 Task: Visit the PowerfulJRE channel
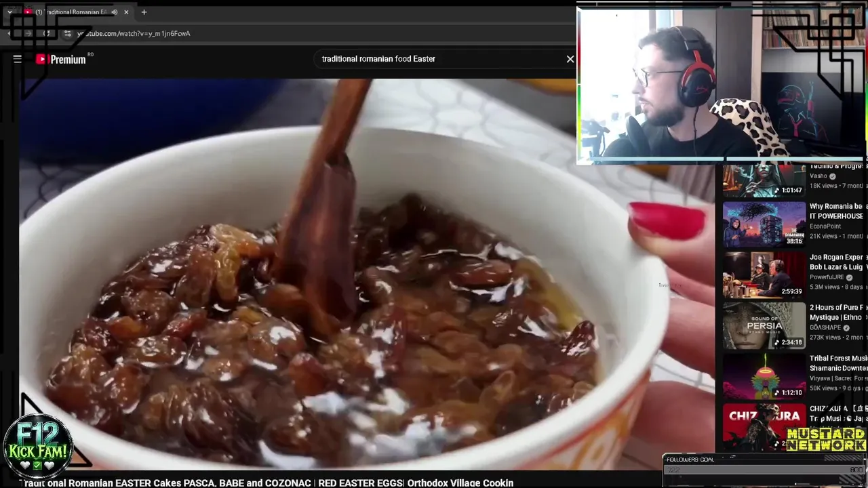[827, 277]
